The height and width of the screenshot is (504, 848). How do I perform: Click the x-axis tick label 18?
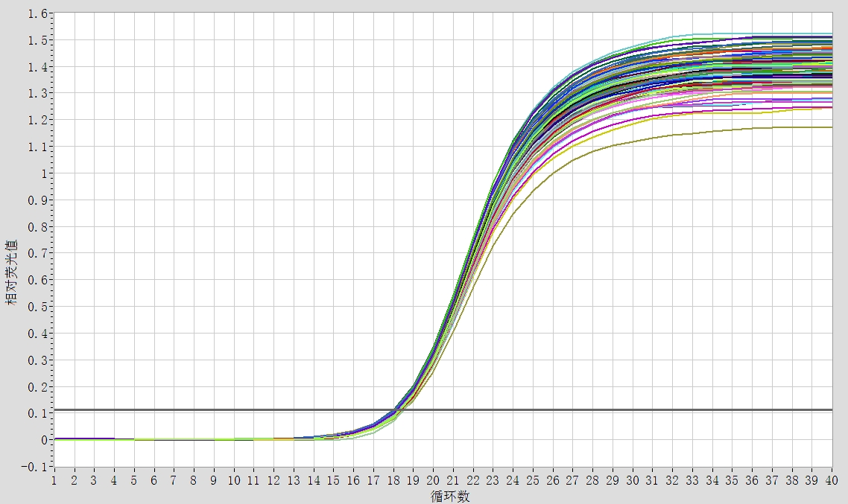coord(393,481)
